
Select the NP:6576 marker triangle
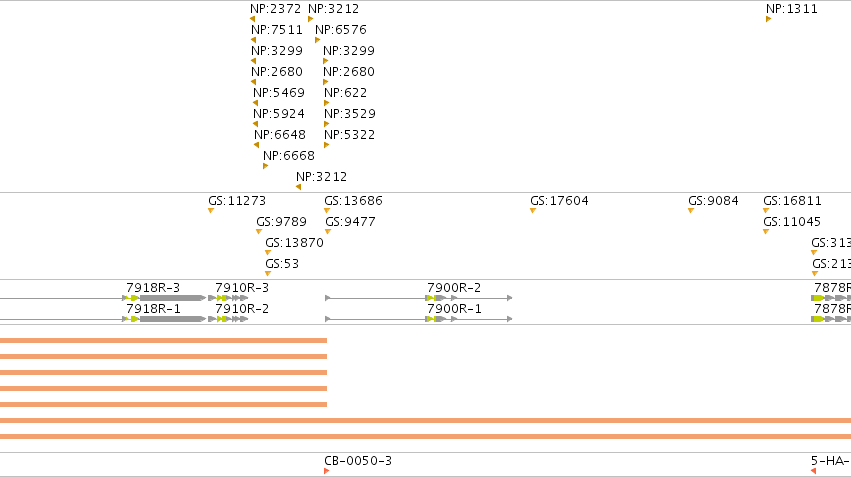(317, 40)
